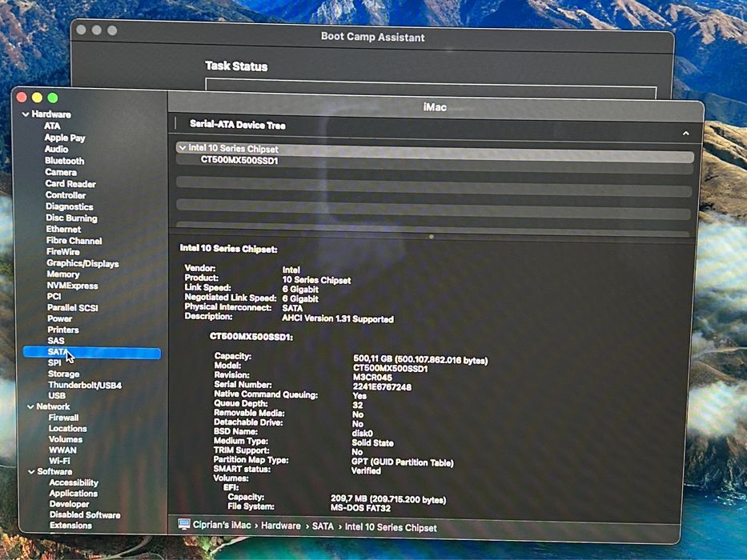Select Parallel SCSI in the sidebar

pos(72,308)
